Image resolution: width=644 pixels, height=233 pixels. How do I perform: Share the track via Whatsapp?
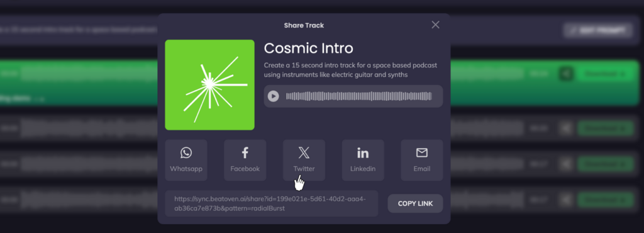pyautogui.click(x=186, y=160)
